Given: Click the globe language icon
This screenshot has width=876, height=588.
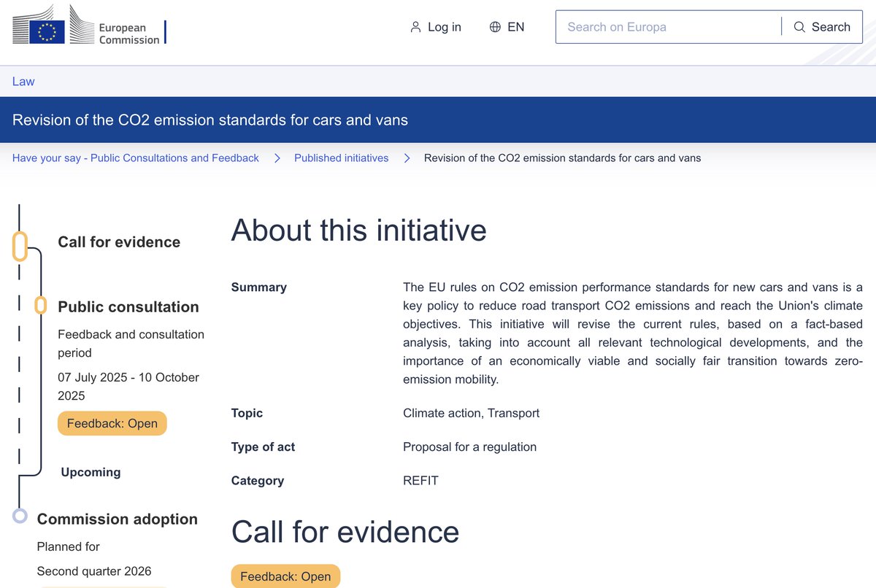Looking at the screenshot, I should (x=495, y=27).
